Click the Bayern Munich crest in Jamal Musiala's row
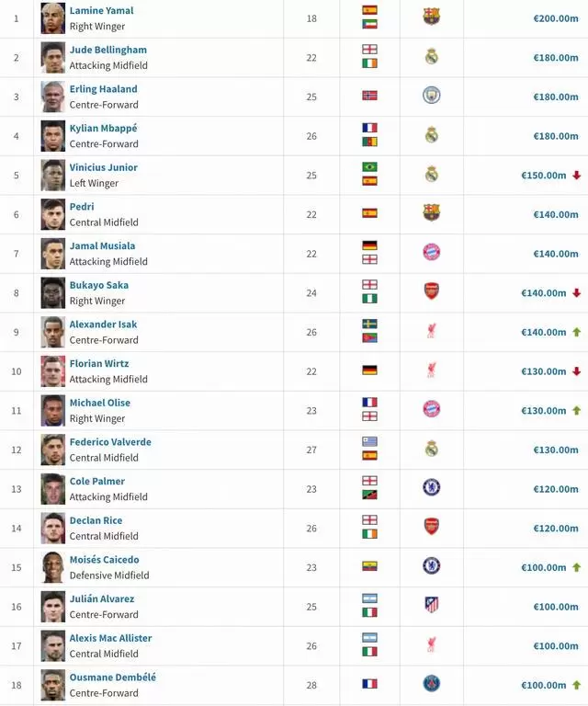 [431, 252]
